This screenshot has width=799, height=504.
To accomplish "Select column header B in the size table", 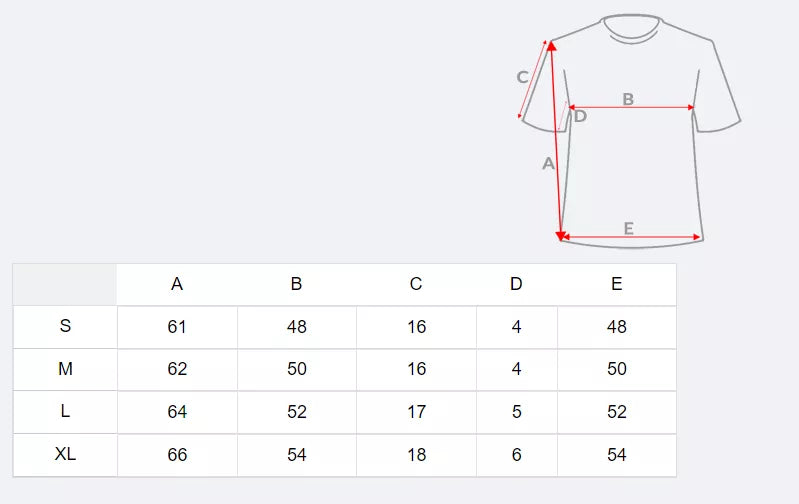I will [296, 284].
